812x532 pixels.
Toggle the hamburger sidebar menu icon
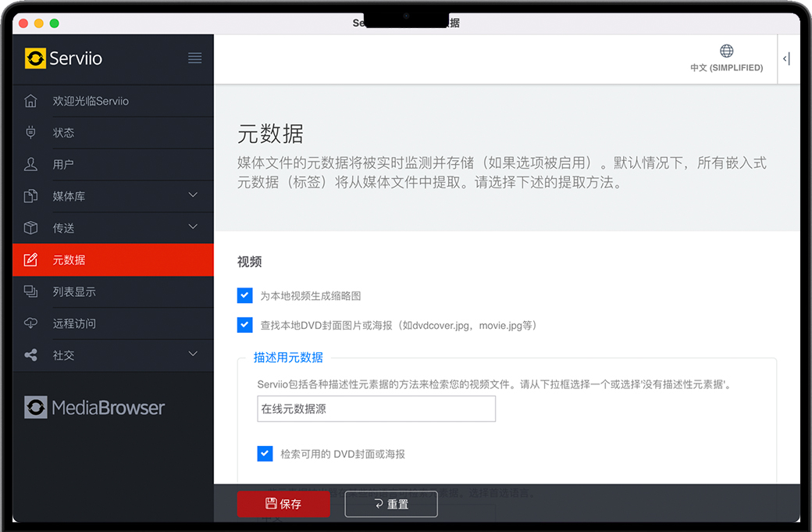coord(195,59)
